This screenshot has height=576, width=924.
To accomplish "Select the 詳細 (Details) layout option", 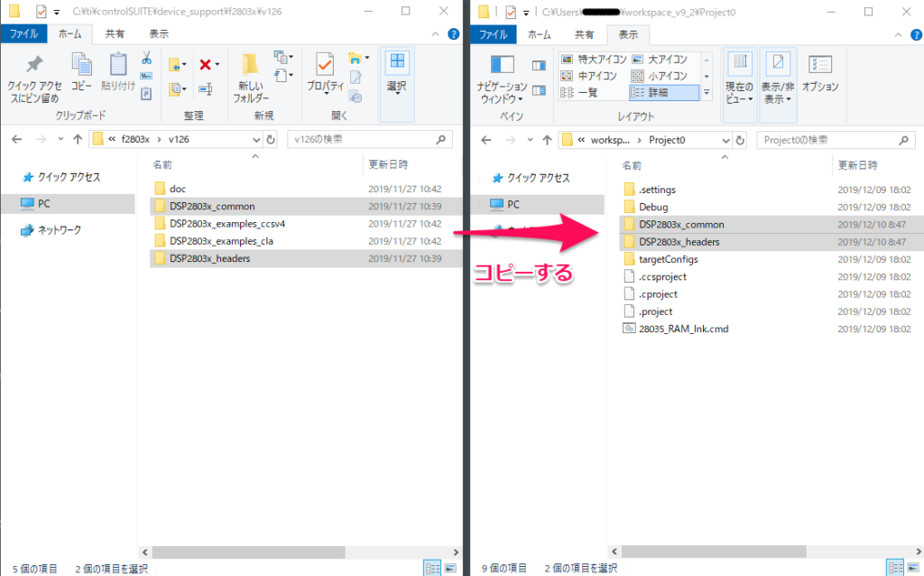I will click(663, 92).
